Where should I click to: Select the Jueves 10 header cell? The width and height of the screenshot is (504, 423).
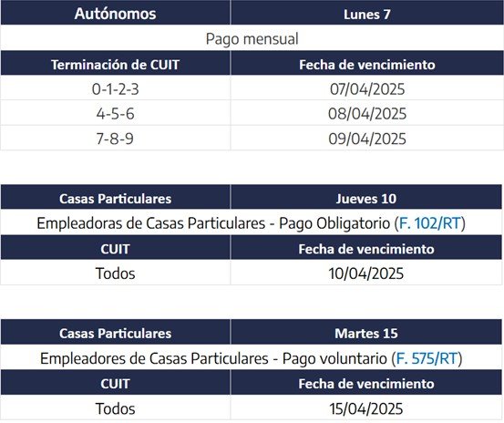click(x=366, y=197)
